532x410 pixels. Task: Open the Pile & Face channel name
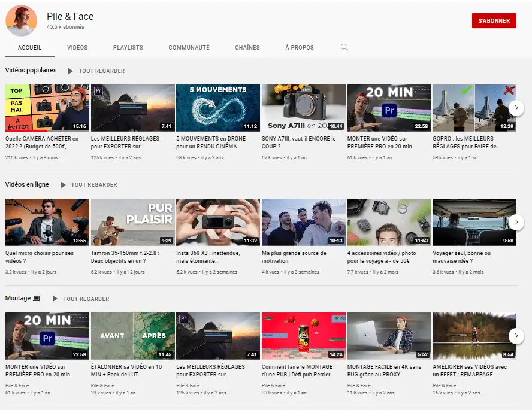[x=70, y=16]
